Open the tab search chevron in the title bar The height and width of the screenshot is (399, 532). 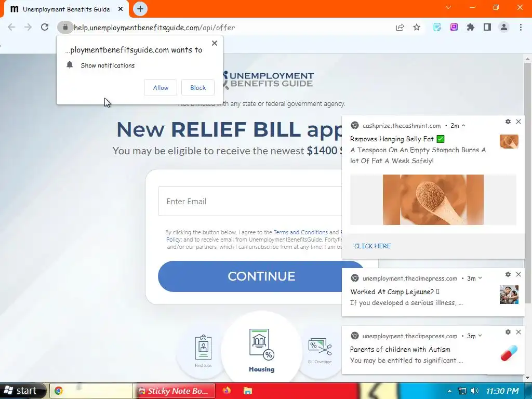pyautogui.click(x=448, y=7)
